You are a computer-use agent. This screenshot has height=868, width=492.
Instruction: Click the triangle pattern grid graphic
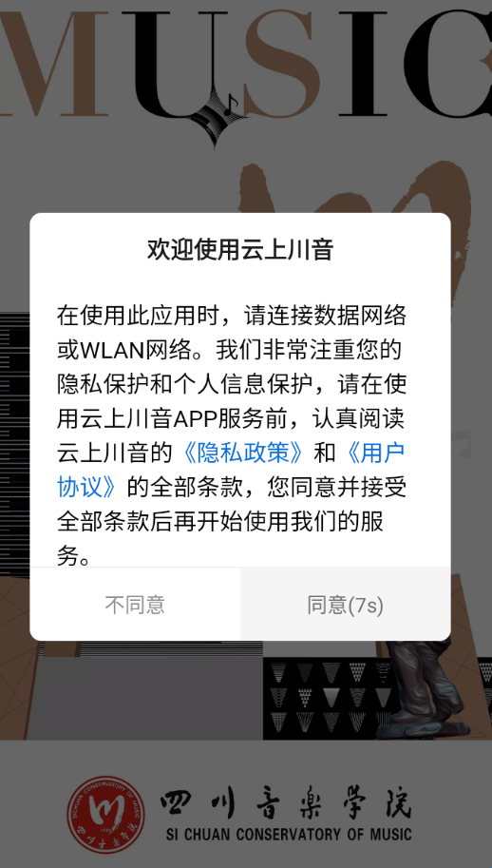pos(331,698)
